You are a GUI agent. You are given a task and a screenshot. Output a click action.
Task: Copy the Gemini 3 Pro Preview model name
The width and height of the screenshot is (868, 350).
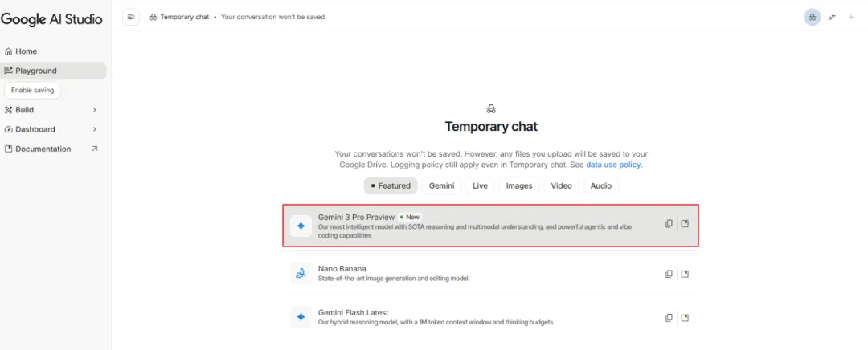click(669, 224)
